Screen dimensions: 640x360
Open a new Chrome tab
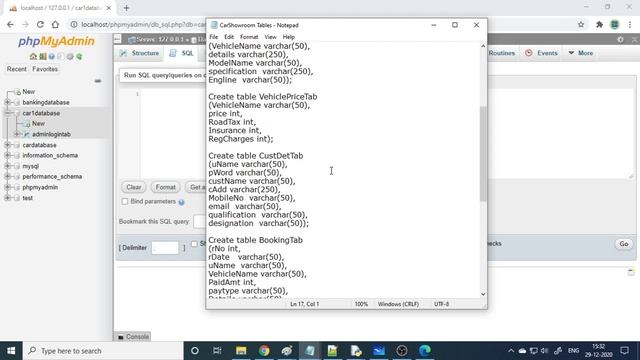(127, 8)
